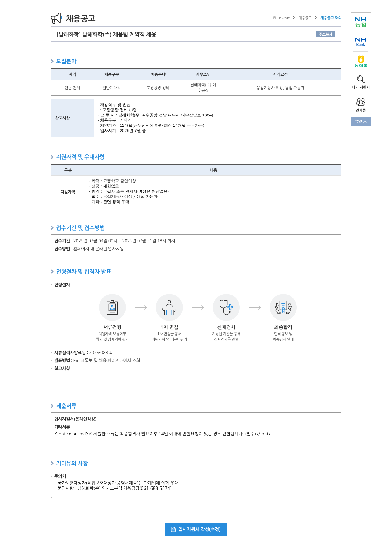This screenshot has height=548, width=392.
Task: Click the 서류합격자발표일 2025-08-04 line
Action: click(83, 353)
